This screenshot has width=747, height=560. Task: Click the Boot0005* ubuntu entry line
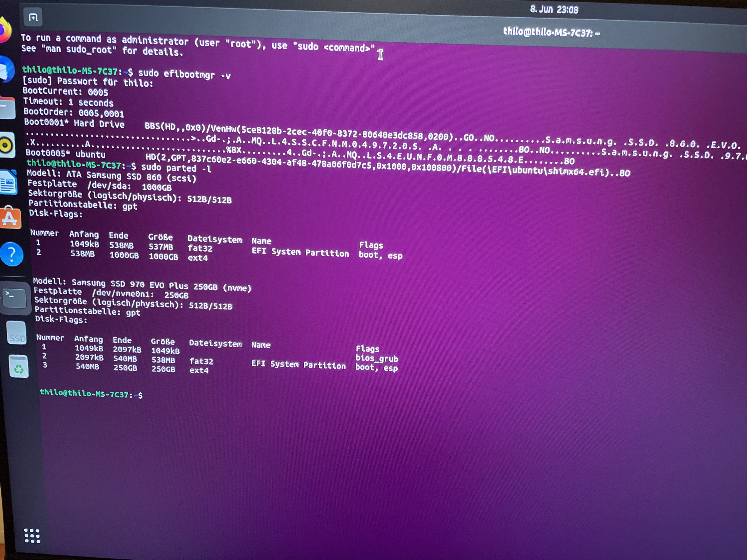coord(66,154)
